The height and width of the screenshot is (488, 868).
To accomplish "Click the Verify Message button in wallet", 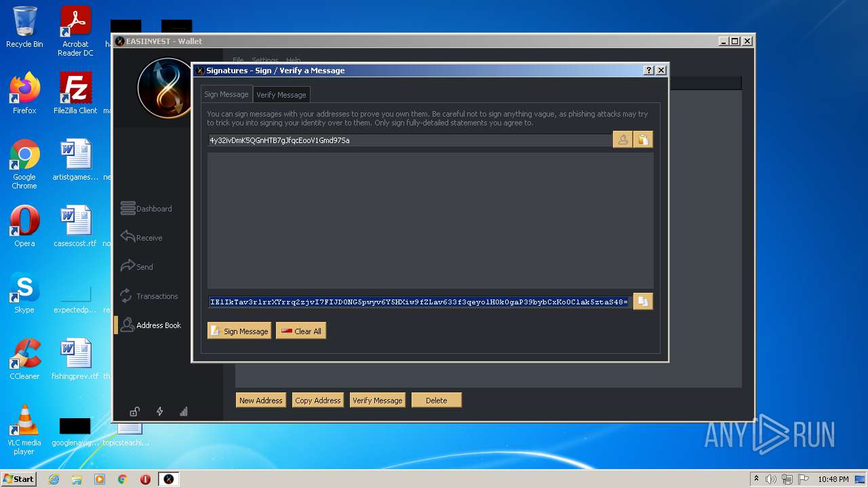I will tap(378, 401).
